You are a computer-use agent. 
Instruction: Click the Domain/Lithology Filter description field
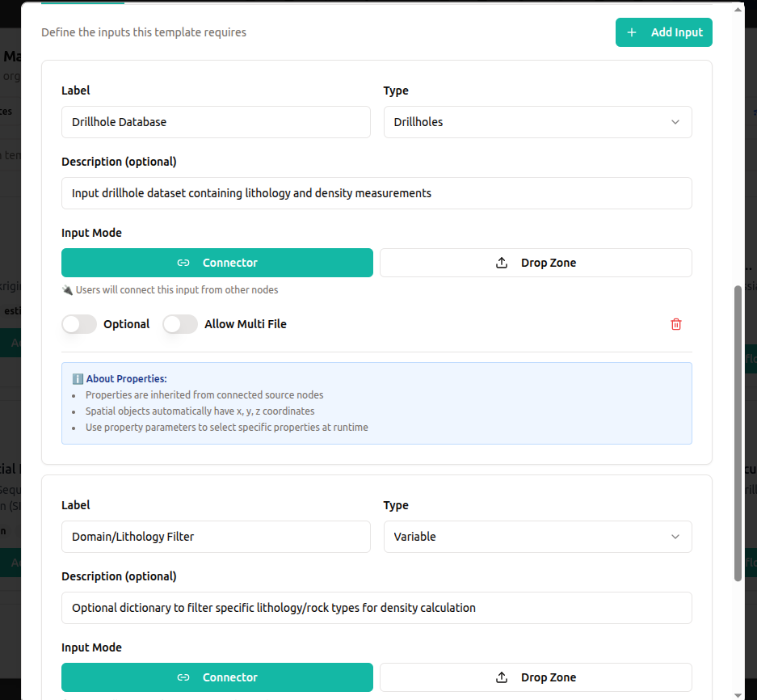(x=376, y=607)
